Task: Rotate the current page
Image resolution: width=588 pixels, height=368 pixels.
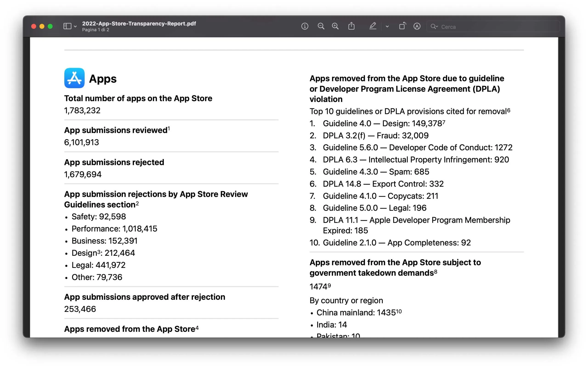Action: 402,26
